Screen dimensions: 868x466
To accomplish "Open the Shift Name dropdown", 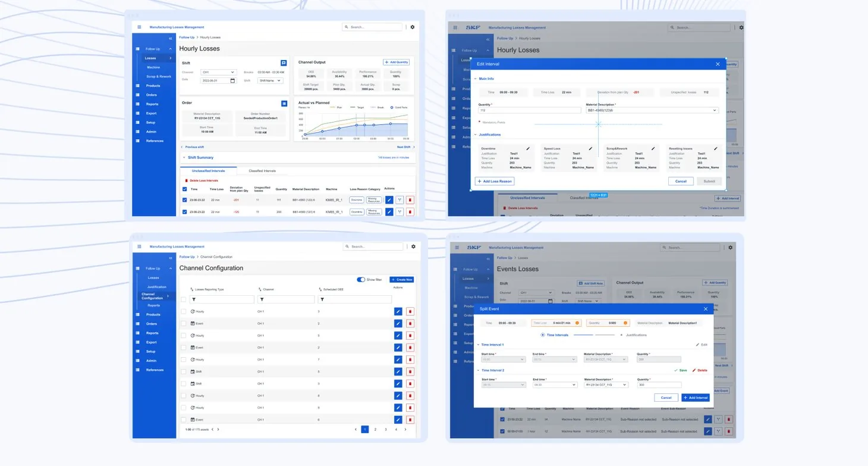I will pyautogui.click(x=270, y=80).
